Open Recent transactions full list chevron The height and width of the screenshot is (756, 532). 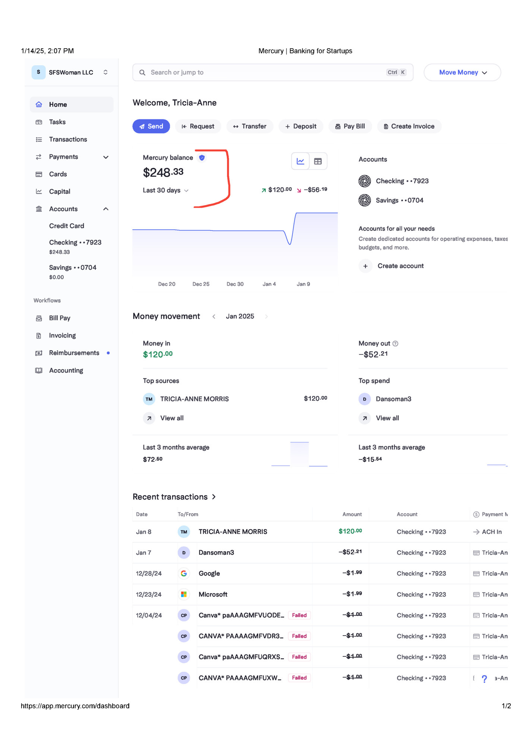[214, 497]
